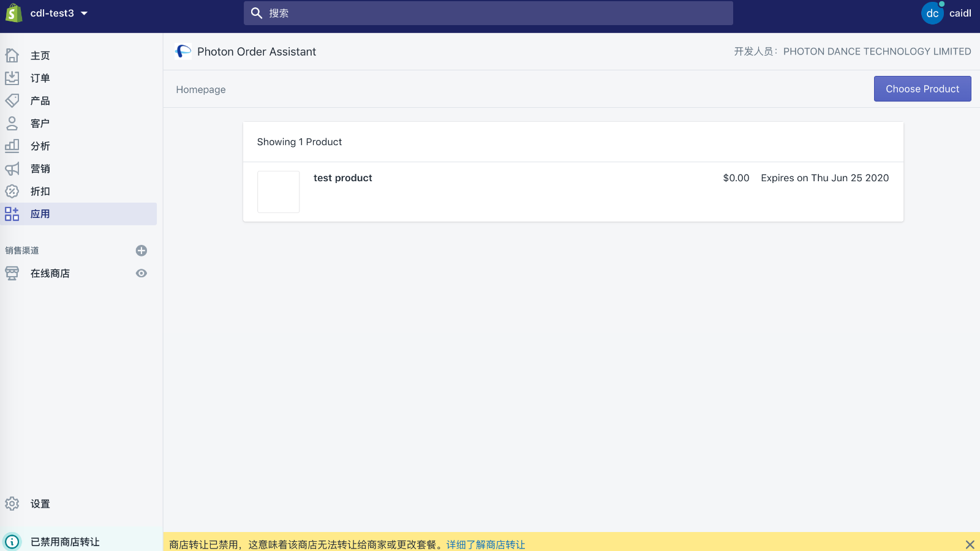Viewport: 980px width, 551px height.
Task: Open the 折扣 discounts icon
Action: coord(12,191)
